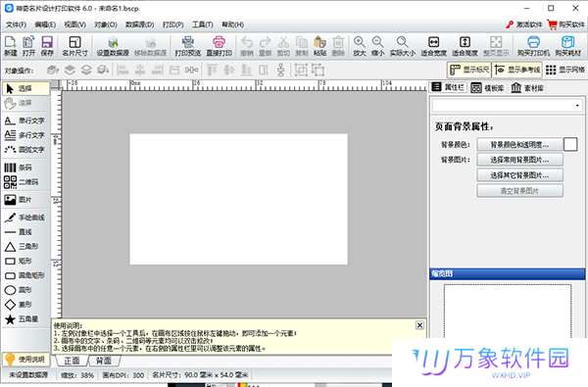Open 打印预览 print preview

[188, 46]
